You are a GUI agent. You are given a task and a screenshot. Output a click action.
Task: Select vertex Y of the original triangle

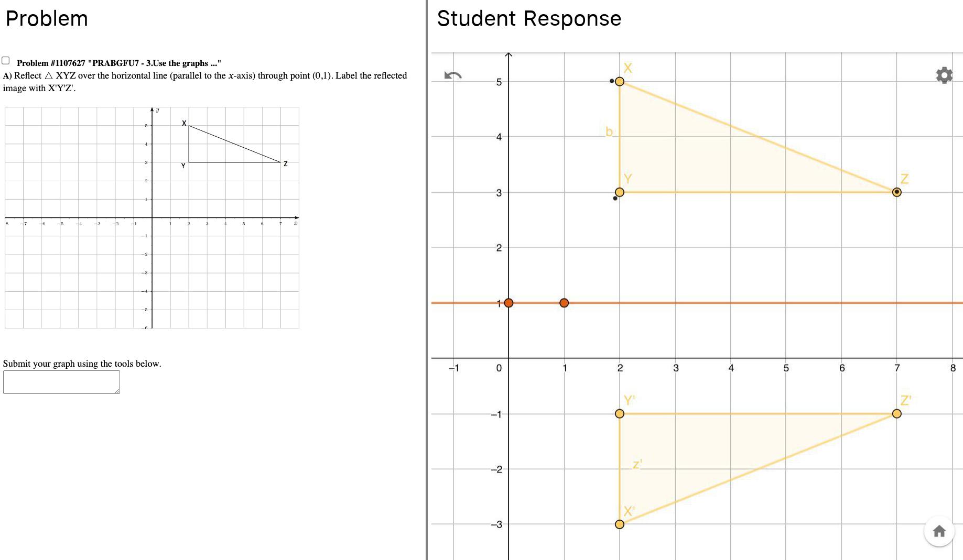620,192
